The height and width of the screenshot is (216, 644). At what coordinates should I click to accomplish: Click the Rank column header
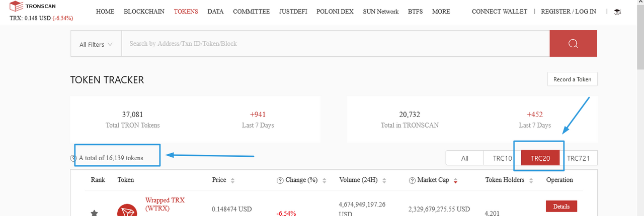[98, 180]
